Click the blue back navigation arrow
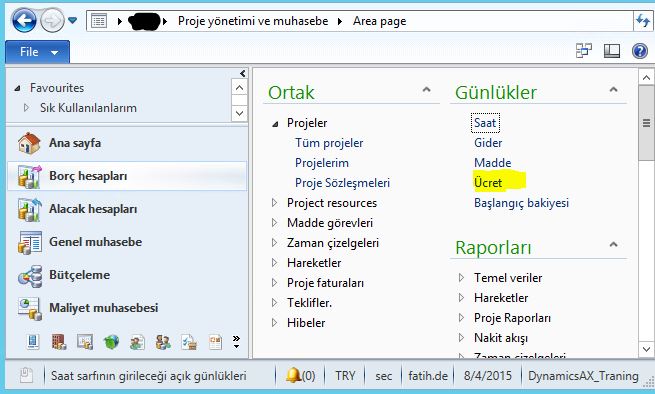655x394 pixels. click(x=24, y=20)
